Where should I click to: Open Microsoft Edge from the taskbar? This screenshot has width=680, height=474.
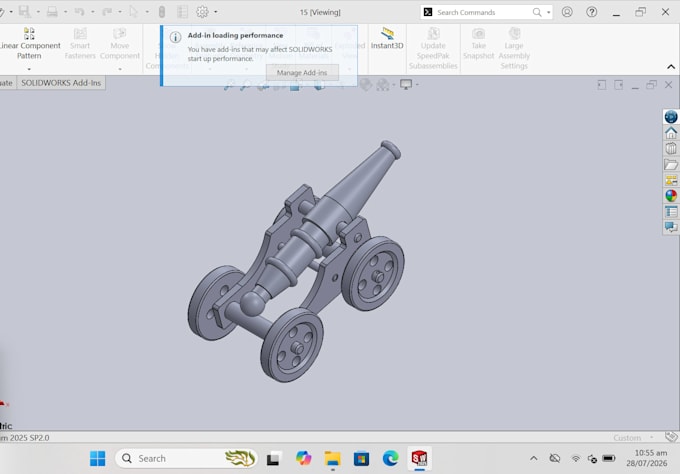(x=390, y=458)
